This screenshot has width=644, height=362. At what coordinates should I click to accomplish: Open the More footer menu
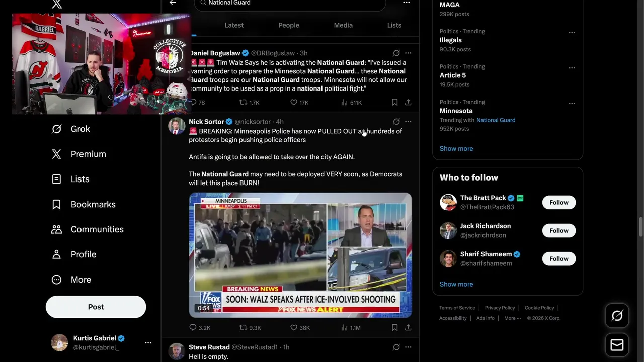513,318
